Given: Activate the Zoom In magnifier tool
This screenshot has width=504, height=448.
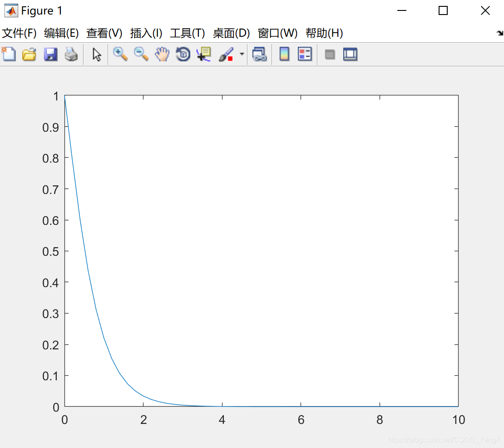Looking at the screenshot, I should click(120, 55).
